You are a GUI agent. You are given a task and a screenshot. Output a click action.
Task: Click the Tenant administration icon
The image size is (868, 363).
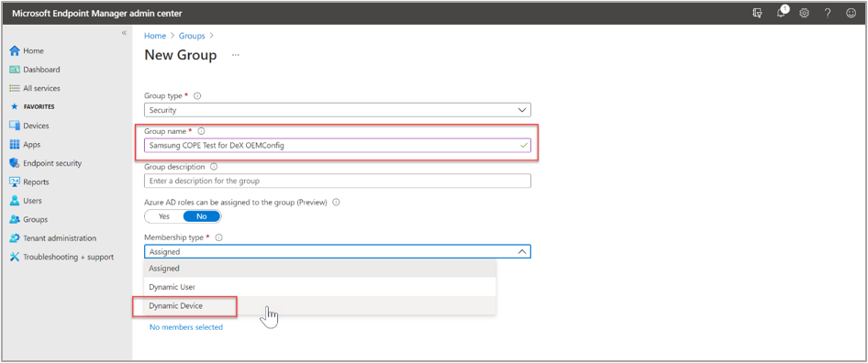tap(15, 238)
